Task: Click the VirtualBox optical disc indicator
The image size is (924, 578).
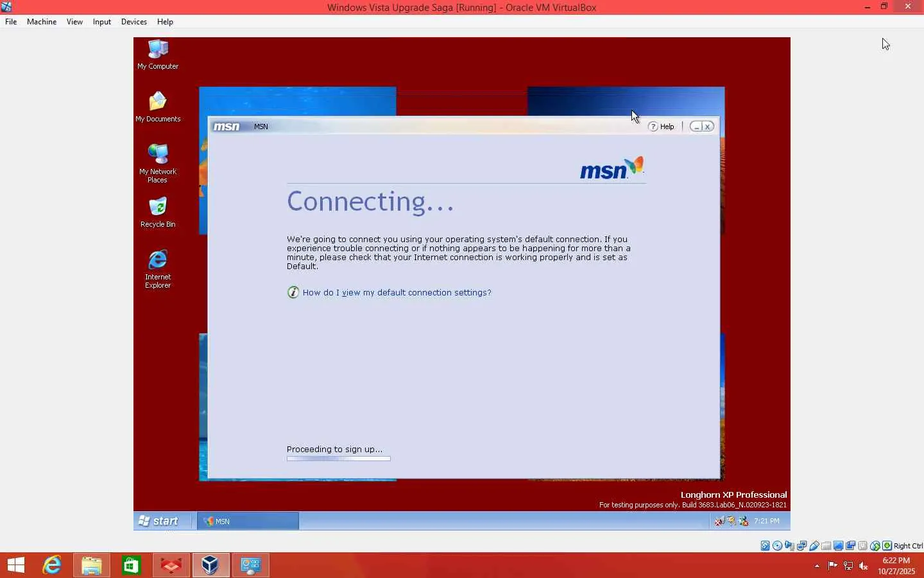Action: 778,546
